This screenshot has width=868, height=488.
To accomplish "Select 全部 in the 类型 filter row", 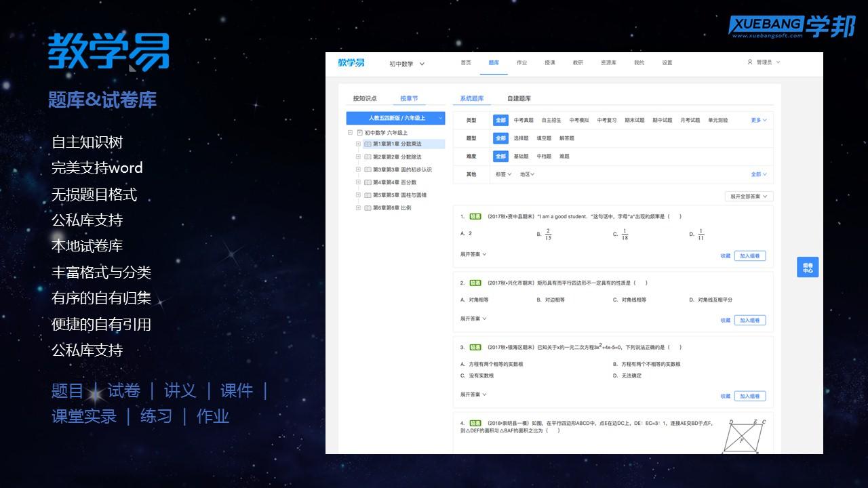I will pyautogui.click(x=500, y=120).
